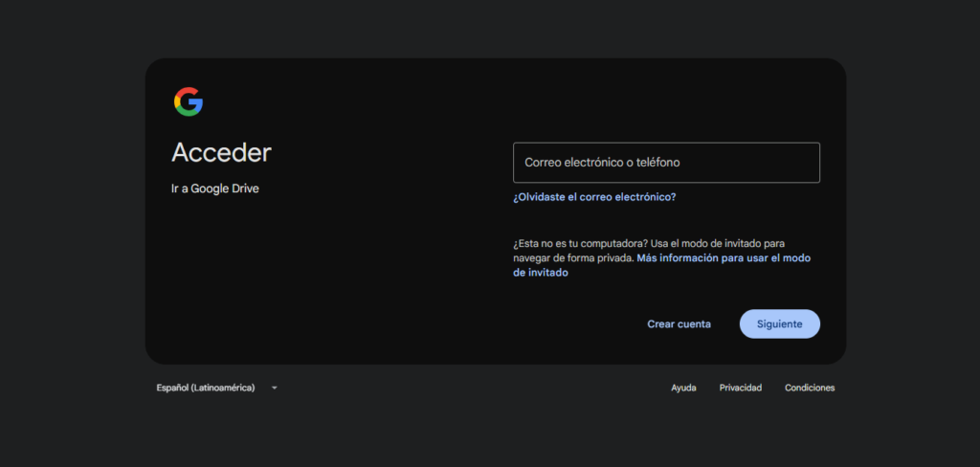This screenshot has height=467, width=980.
Task: Open the Condiciones link
Action: (x=810, y=388)
